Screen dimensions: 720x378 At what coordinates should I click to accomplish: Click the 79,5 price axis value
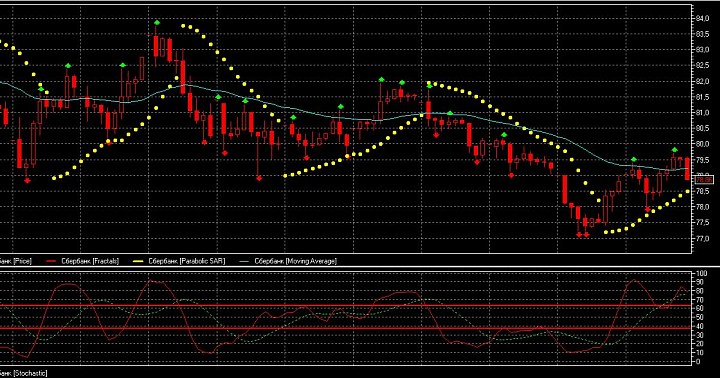[x=703, y=160]
